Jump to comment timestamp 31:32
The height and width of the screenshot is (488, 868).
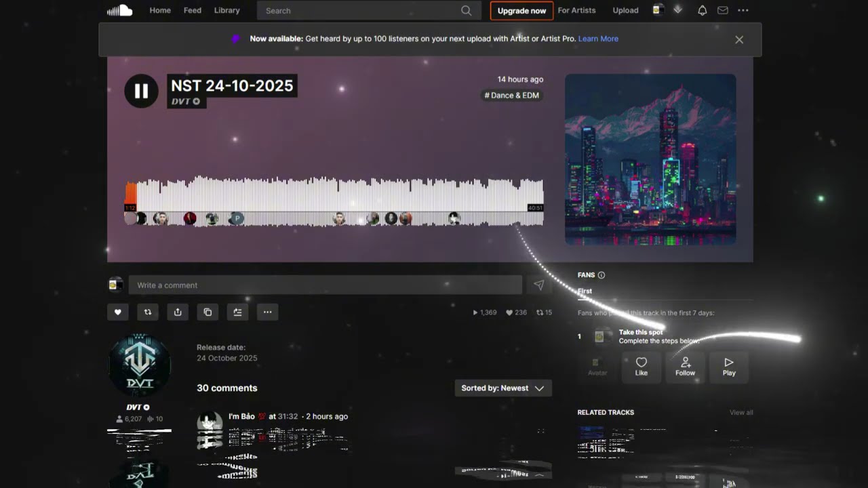[x=288, y=416]
